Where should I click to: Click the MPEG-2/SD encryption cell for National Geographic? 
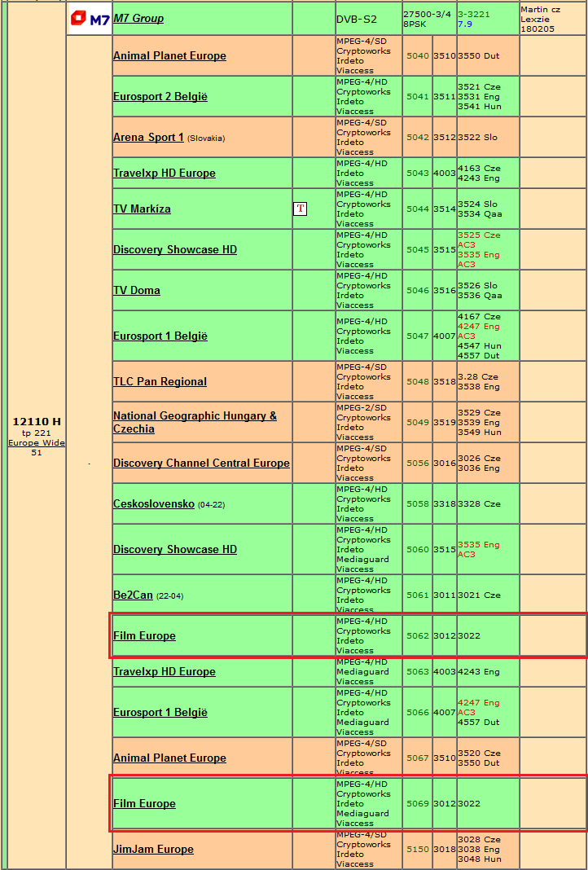[x=368, y=422]
